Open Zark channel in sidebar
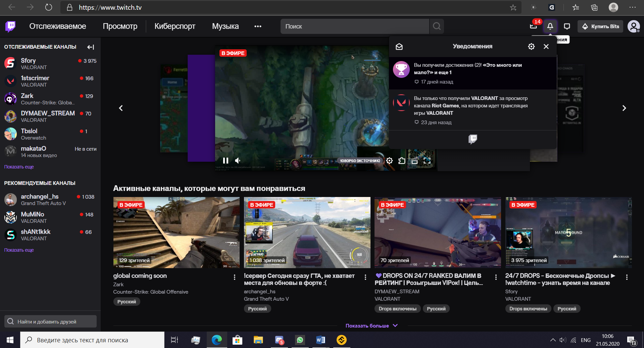This screenshot has height=348, width=644. pos(50,99)
